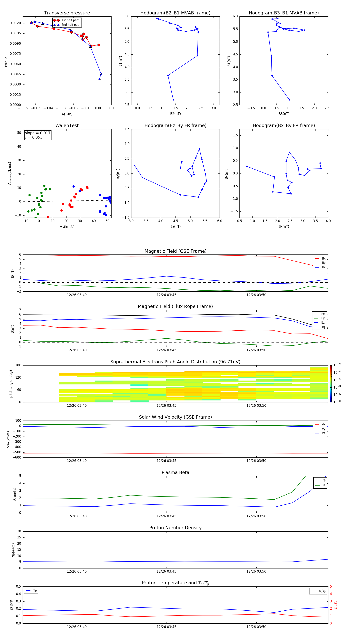Select By in the GSE magnetic field legend

pyautogui.click(x=320, y=263)
